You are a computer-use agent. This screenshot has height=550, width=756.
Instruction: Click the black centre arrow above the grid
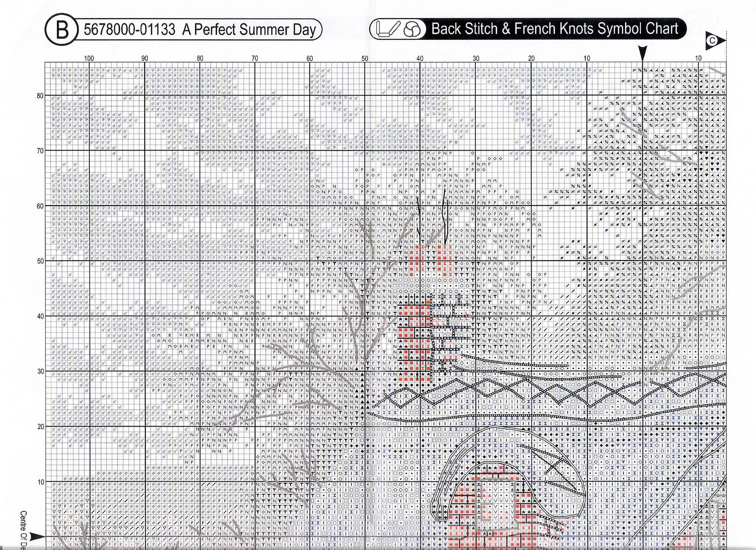pos(643,53)
